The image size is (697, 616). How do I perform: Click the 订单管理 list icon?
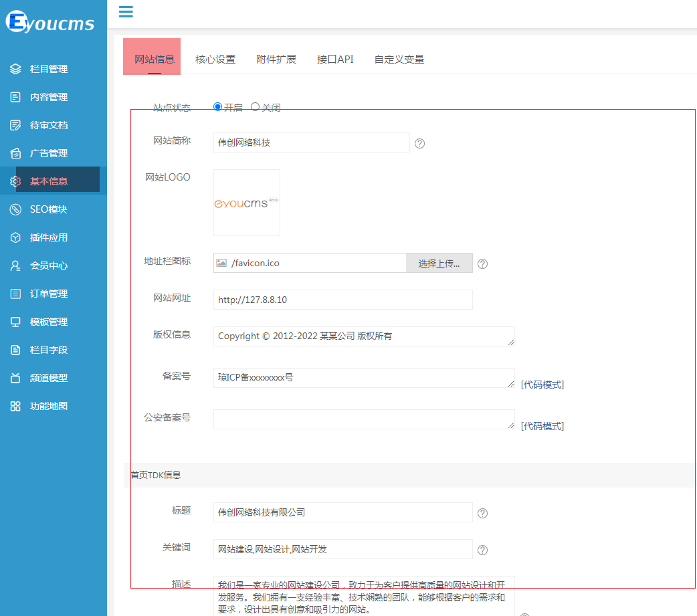tap(15, 294)
